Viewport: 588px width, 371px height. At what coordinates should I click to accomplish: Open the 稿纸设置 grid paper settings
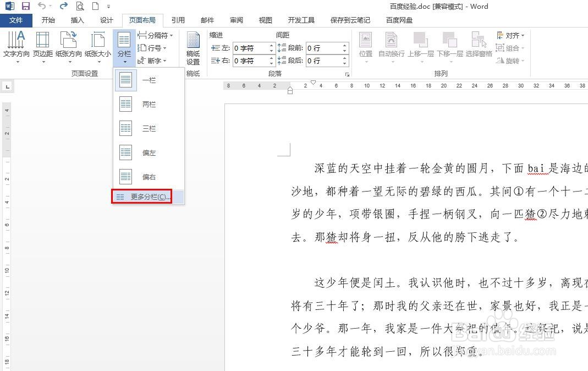coord(193,47)
